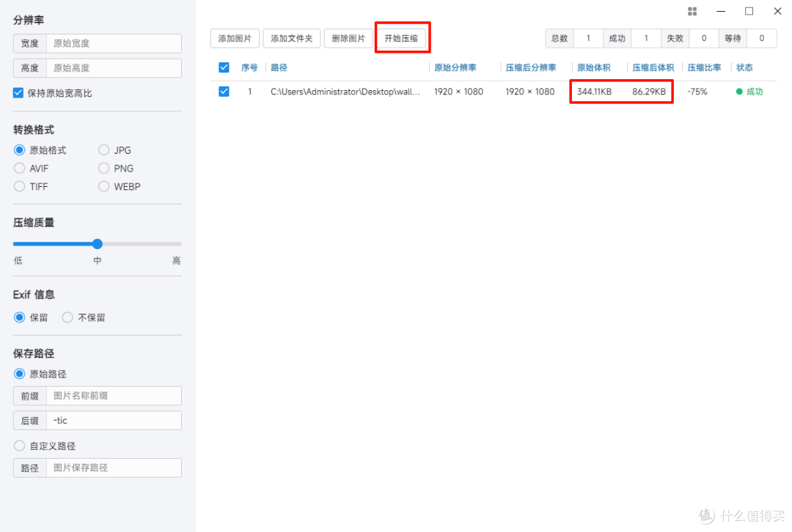Click the 压缩后分辨率 column header
Screen dimensions: 792x532
531,67
